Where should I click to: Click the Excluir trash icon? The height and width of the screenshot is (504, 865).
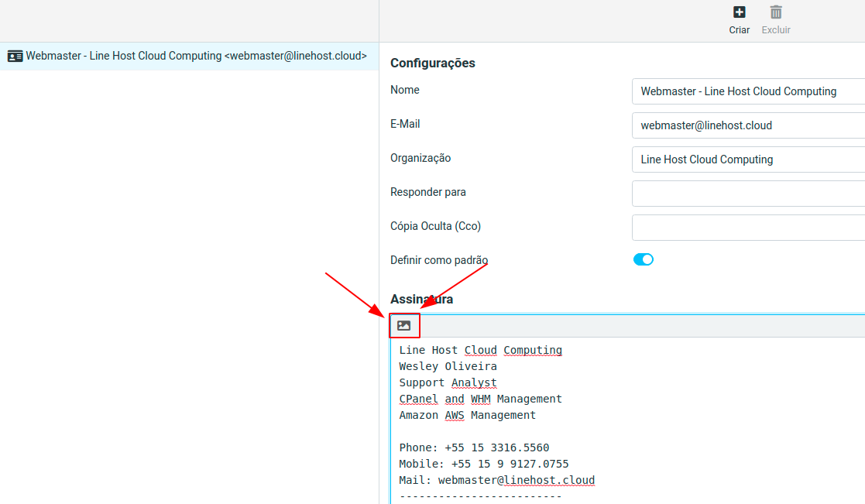(776, 12)
